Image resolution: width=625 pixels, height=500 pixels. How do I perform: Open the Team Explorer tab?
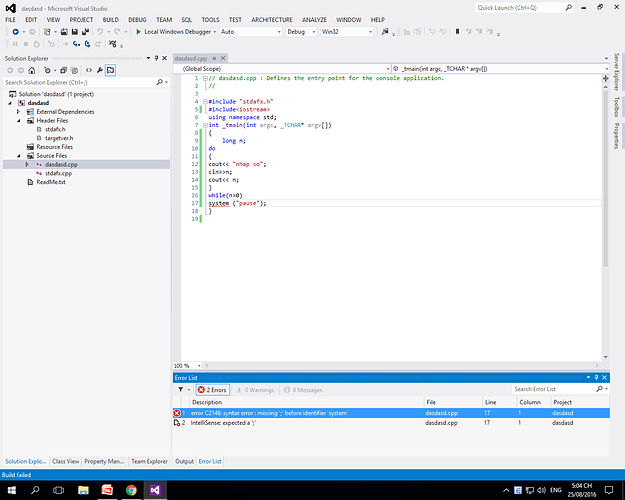149,461
